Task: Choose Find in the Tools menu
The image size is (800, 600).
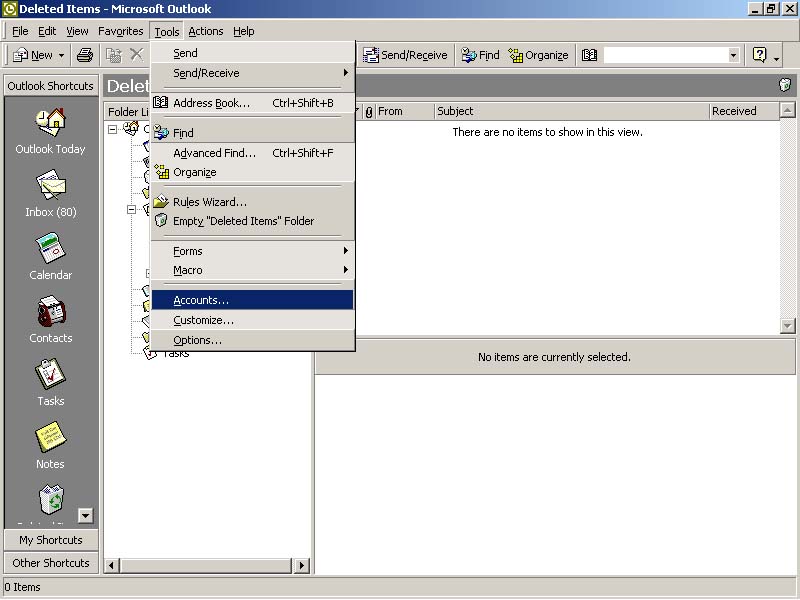Action: coord(253,133)
